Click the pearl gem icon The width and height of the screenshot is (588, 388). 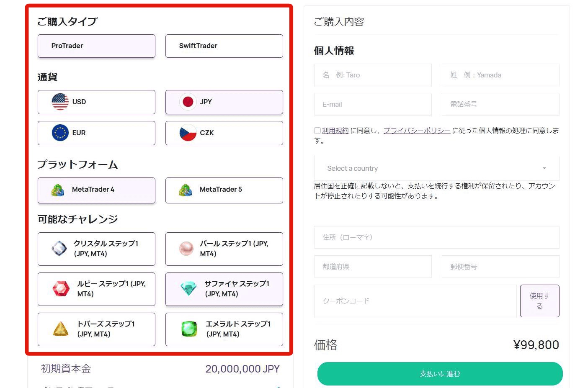tap(186, 249)
